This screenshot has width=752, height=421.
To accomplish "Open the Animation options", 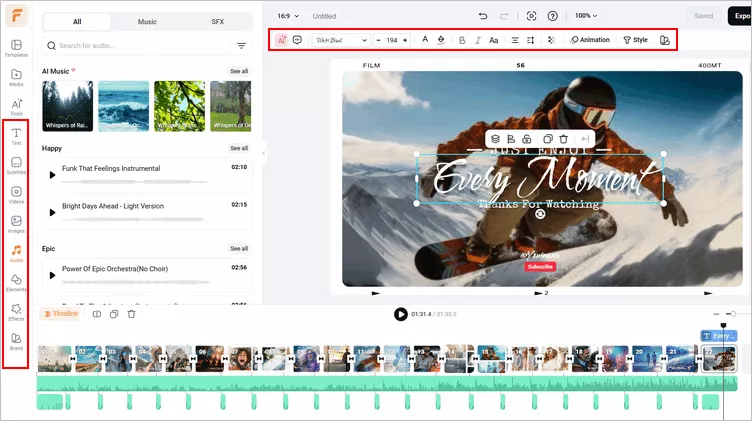I will pyautogui.click(x=590, y=40).
